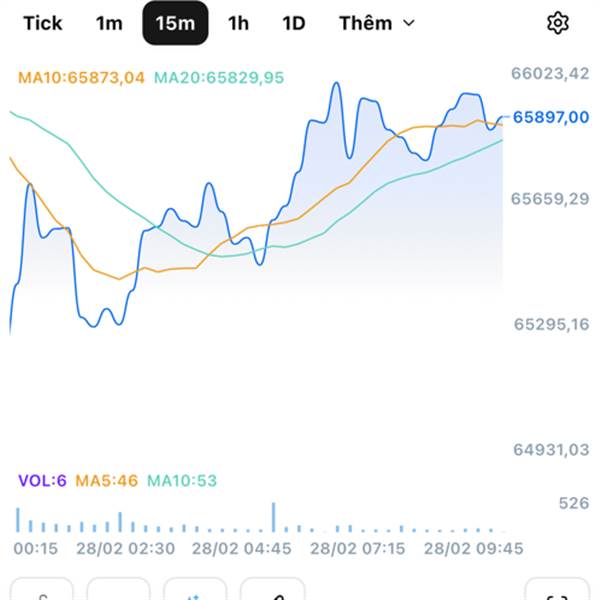600x600 pixels.
Task: Tap the MA10:53 volume indicator
Action: tap(181, 481)
